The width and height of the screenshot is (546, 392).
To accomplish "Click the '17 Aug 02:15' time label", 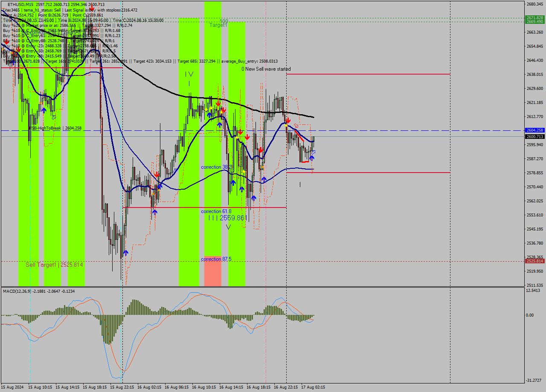I will [314, 387].
